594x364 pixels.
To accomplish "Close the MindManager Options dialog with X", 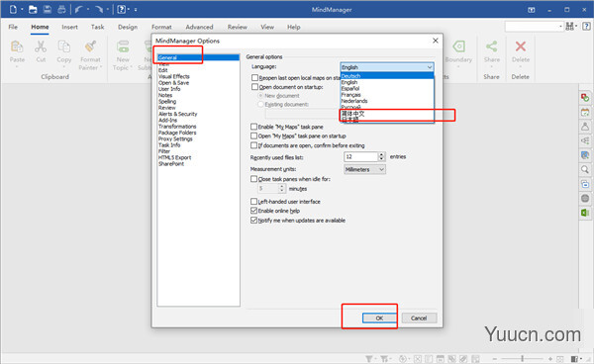I will [x=436, y=41].
